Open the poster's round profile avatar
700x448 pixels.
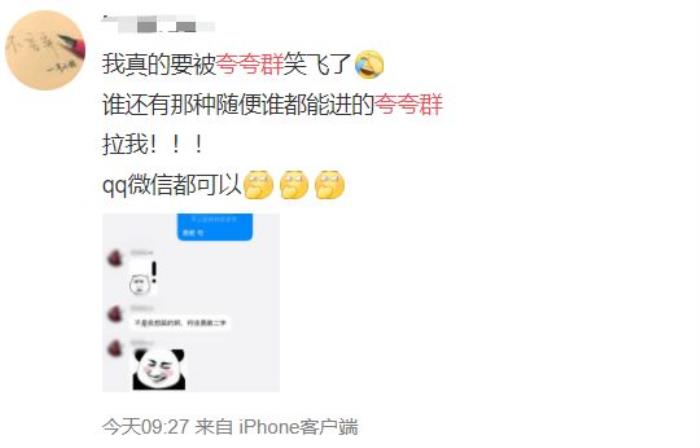[x=45, y=50]
